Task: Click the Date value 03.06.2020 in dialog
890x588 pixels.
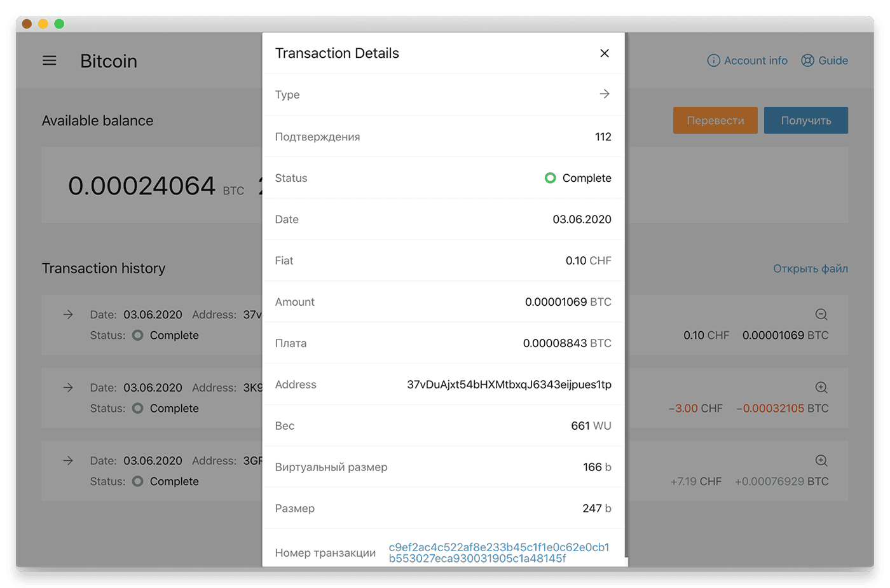Action: (582, 219)
